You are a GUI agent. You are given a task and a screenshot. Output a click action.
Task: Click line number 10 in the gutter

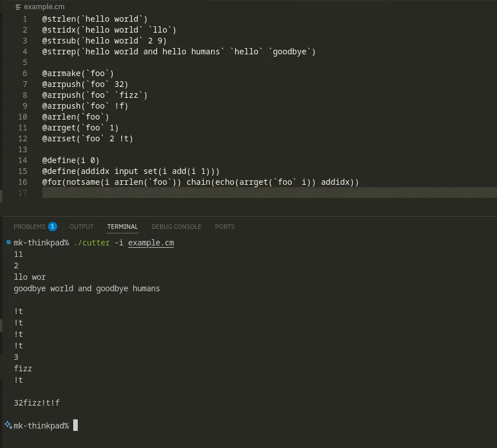23,117
